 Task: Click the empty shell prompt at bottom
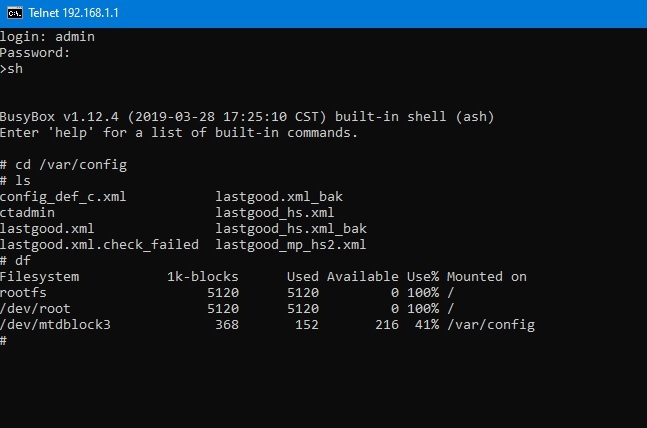tap(4, 340)
